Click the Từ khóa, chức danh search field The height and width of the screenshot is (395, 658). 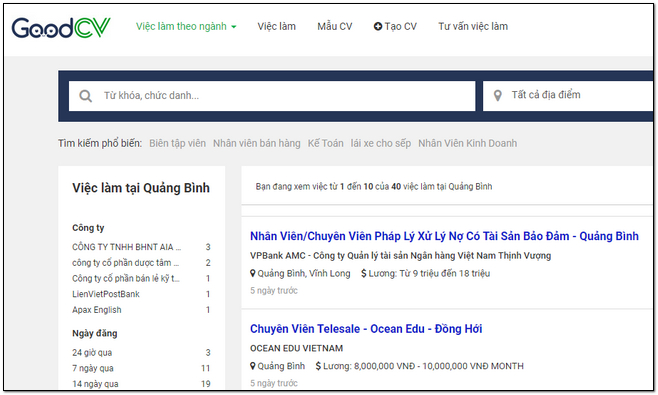click(272, 96)
